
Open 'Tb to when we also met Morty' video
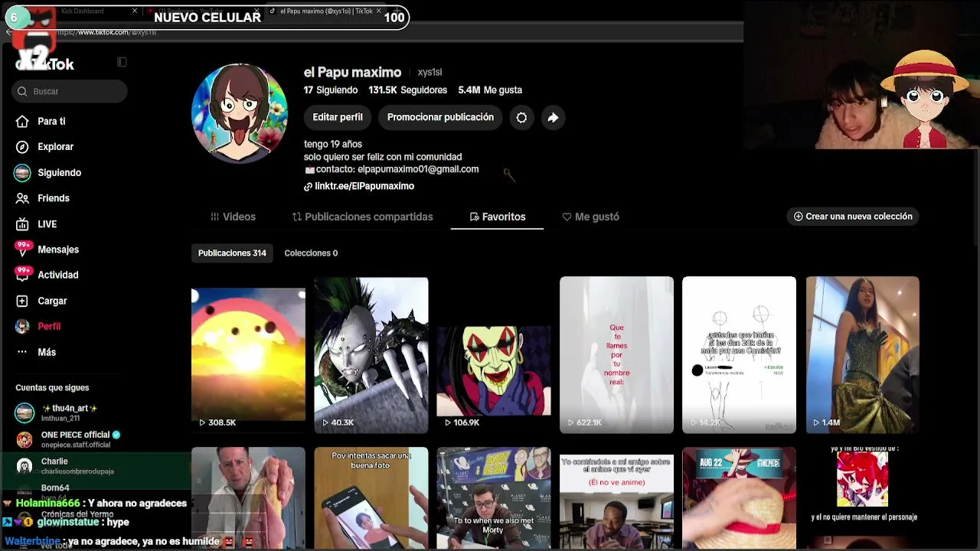click(x=494, y=497)
